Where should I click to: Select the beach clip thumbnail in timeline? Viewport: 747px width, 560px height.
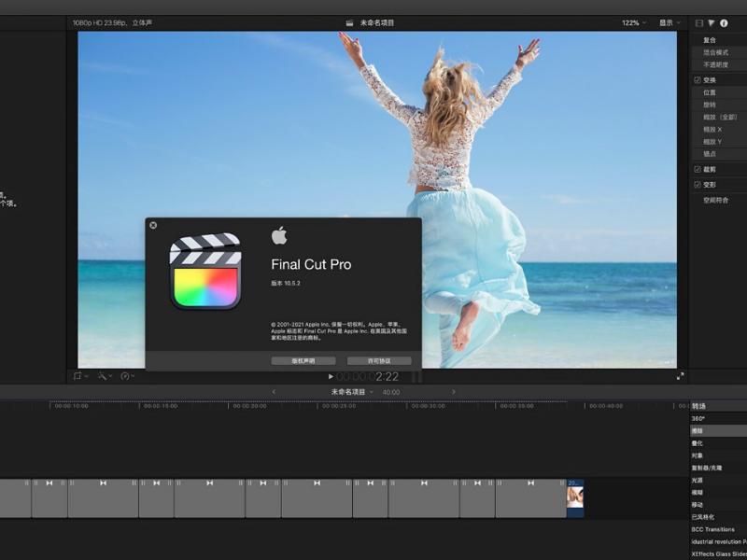(575, 498)
